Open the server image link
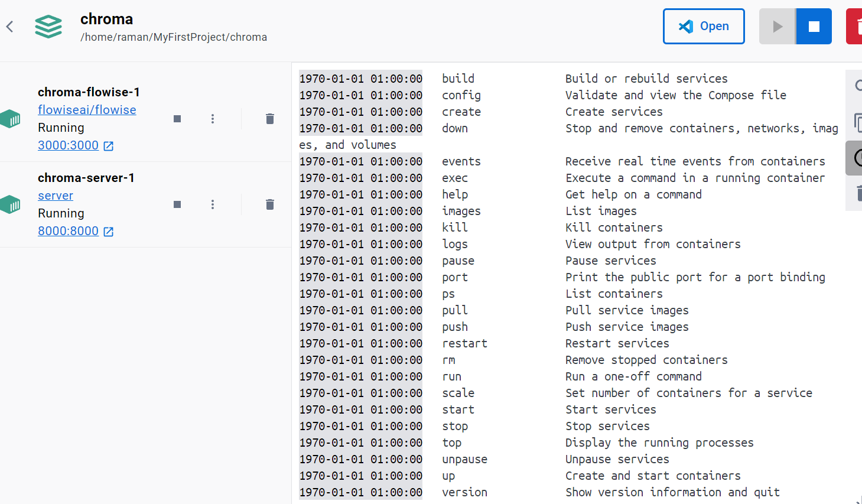 [x=55, y=195]
